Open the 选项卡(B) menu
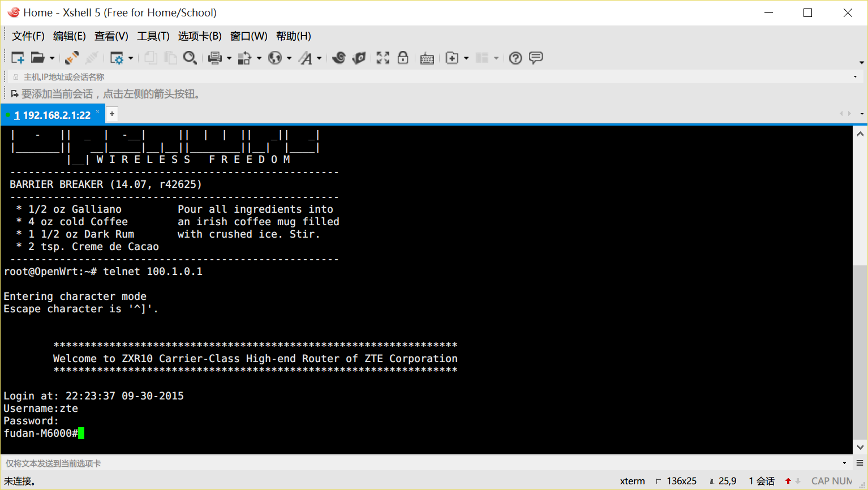 (200, 36)
